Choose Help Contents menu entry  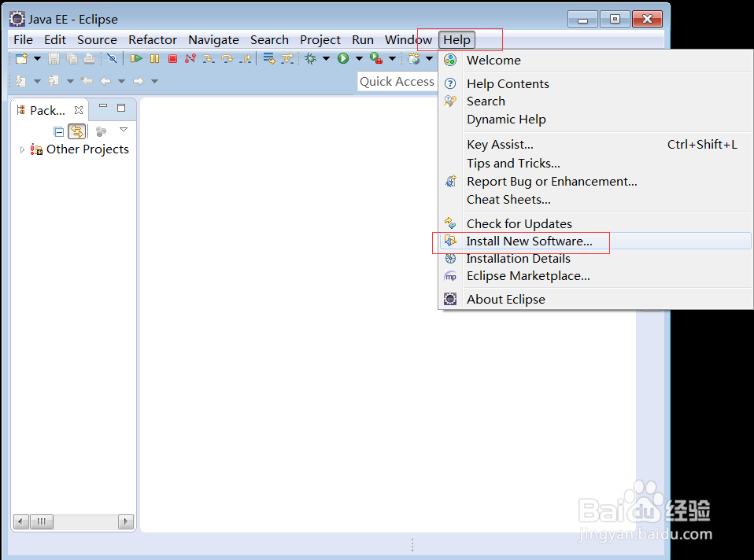(x=597, y=83)
